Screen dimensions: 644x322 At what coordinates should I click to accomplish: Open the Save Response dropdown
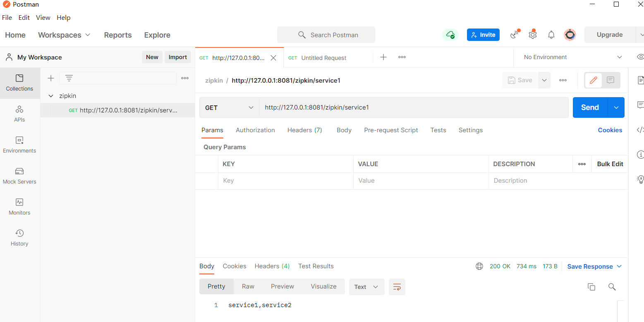click(594, 267)
